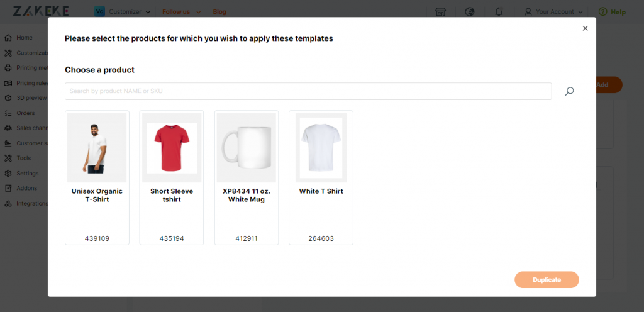
Task: Choose the Short Sleeve tshirt card
Action: tap(172, 178)
